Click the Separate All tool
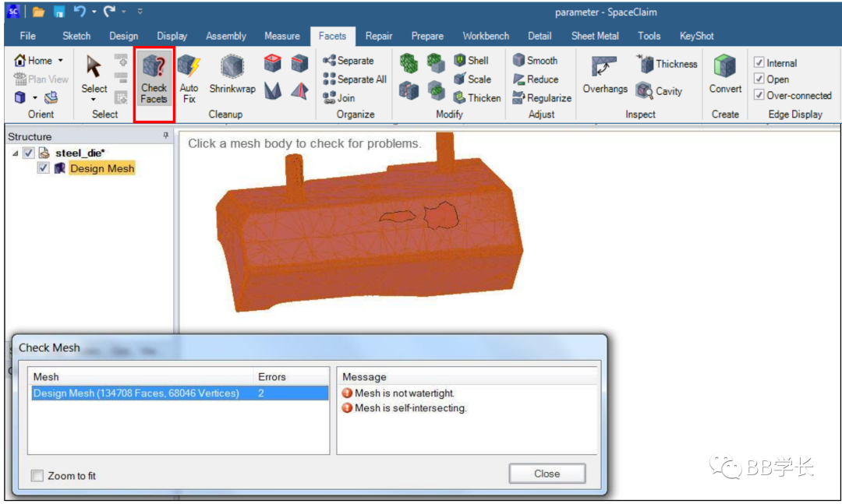Viewport: 842px width, 504px height. [x=355, y=79]
